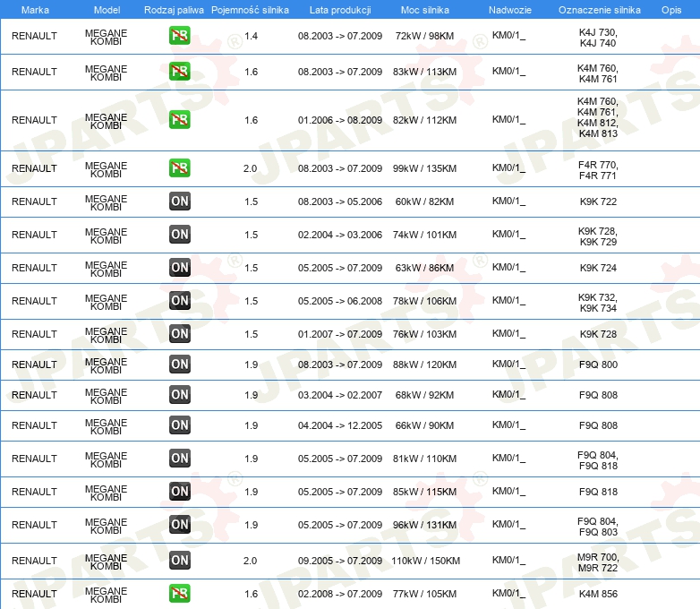Click the ON diesel icon in the 68kW / 92KM row
The height and width of the screenshot is (609, 700).
179,395
